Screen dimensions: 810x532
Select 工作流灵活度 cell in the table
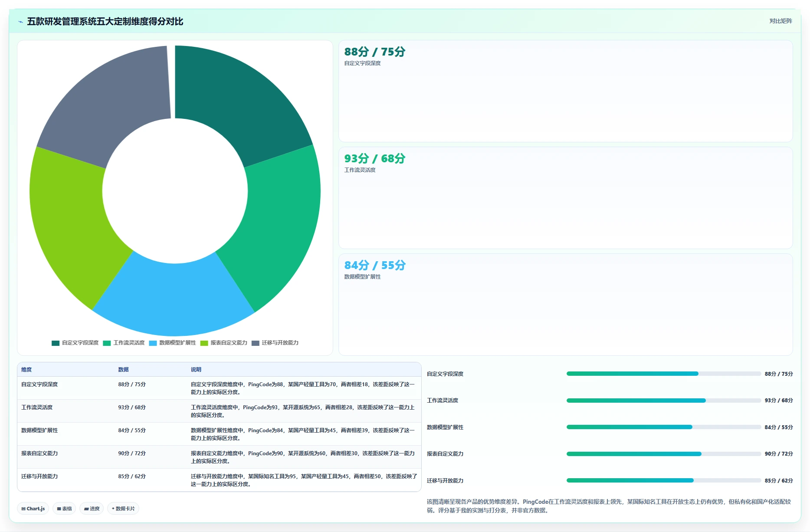[37, 407]
